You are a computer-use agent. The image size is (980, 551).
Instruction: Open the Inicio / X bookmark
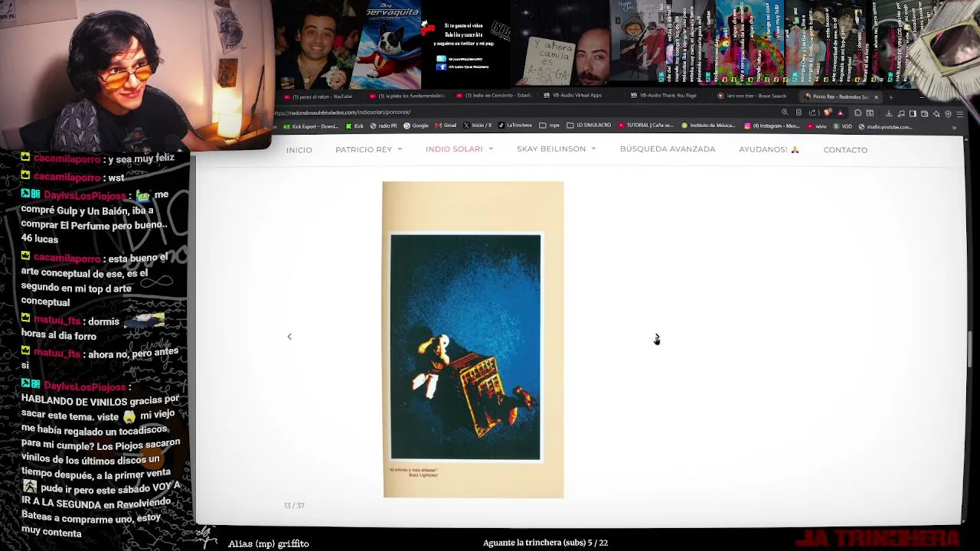[x=477, y=126]
